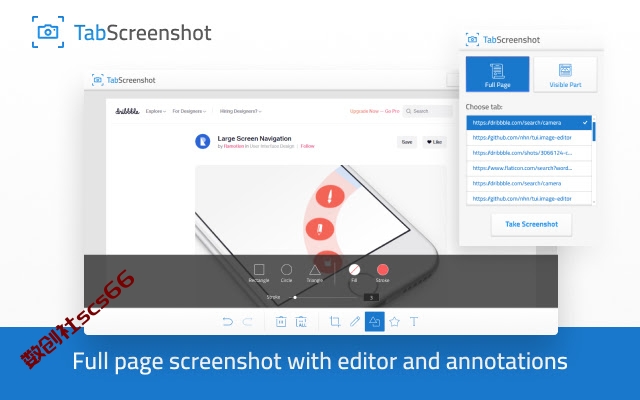Screen dimensions: 640x400
Task: Select the Crop tool
Action: pyautogui.click(x=335, y=322)
